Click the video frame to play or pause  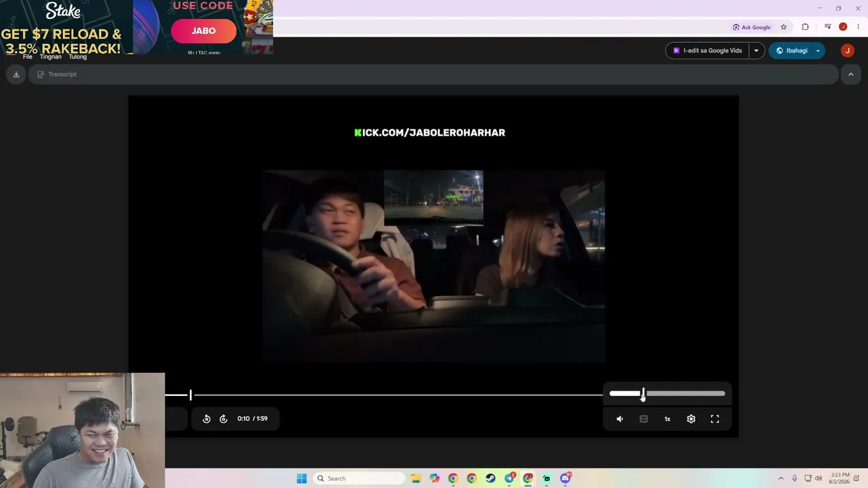[433, 266]
